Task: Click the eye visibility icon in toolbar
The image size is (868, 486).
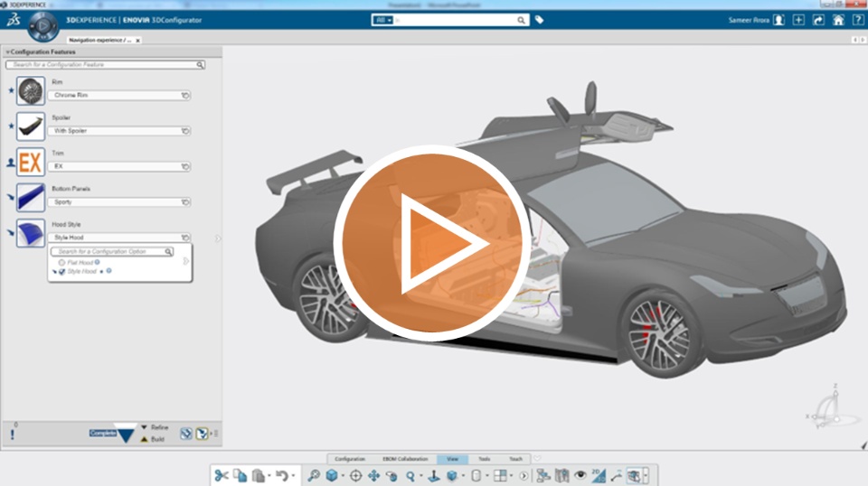Action: [580, 475]
